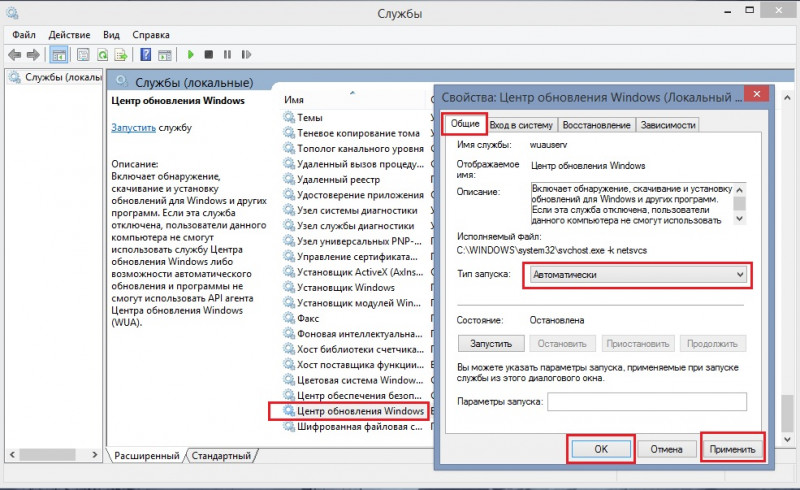Open the Properties toolbar icon

click(x=83, y=55)
